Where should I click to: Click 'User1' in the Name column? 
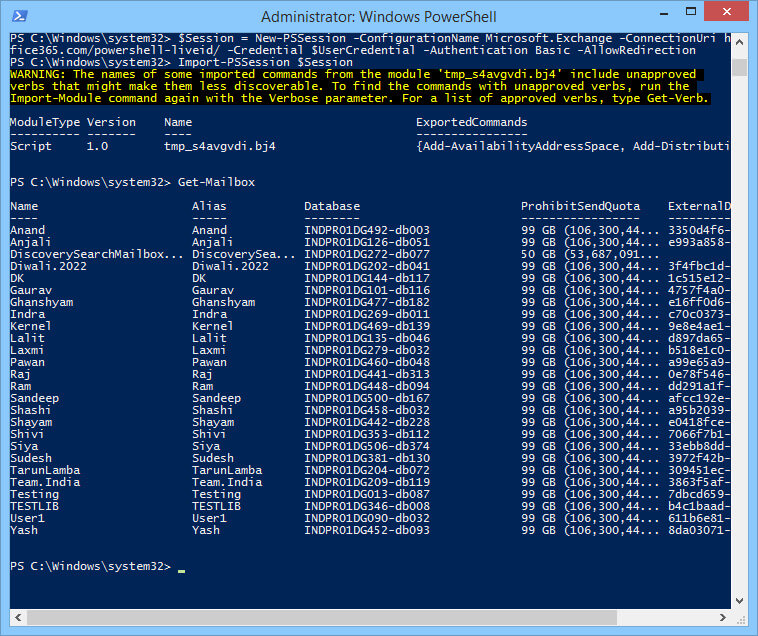28,518
